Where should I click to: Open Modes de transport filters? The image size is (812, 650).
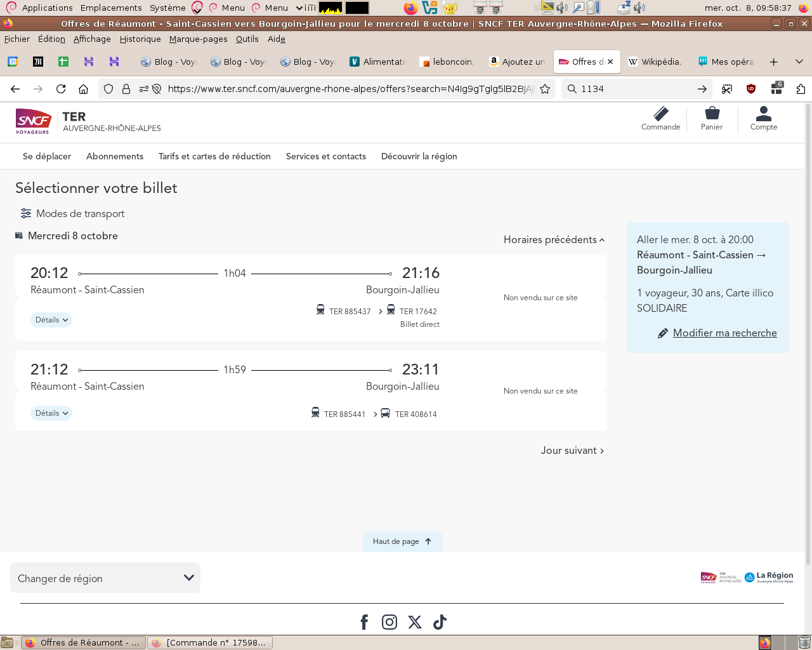pos(73,213)
